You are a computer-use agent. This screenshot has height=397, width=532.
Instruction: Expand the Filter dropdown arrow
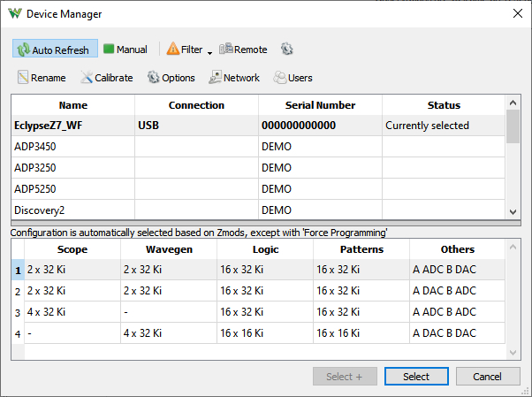pyautogui.click(x=209, y=53)
